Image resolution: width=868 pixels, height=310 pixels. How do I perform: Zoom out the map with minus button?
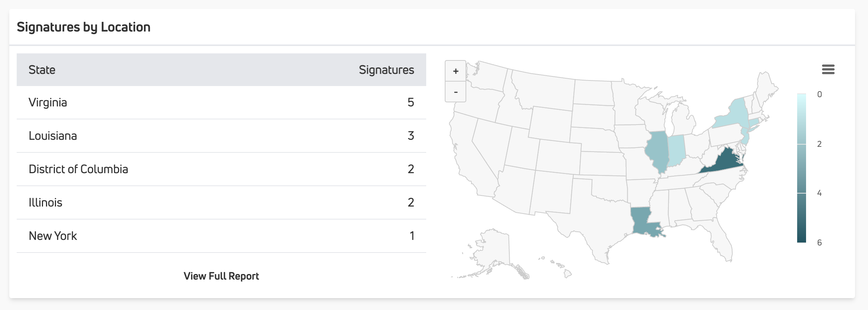[x=456, y=92]
